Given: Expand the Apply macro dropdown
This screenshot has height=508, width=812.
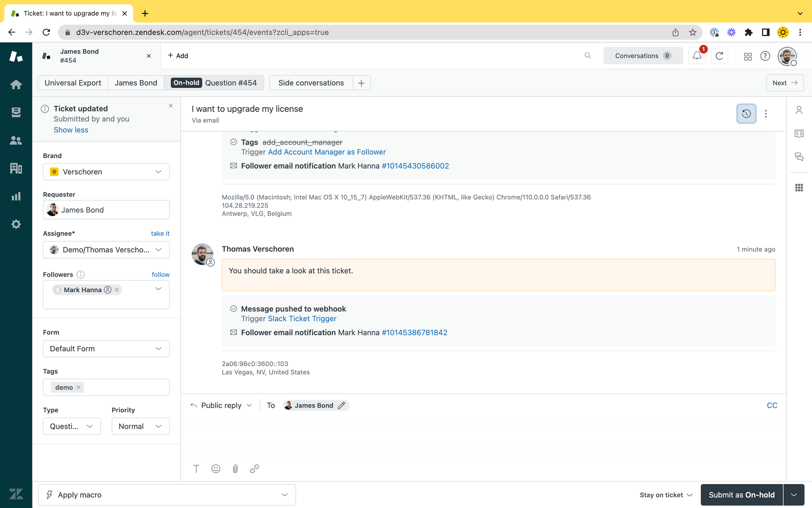Looking at the screenshot, I should click(x=167, y=495).
